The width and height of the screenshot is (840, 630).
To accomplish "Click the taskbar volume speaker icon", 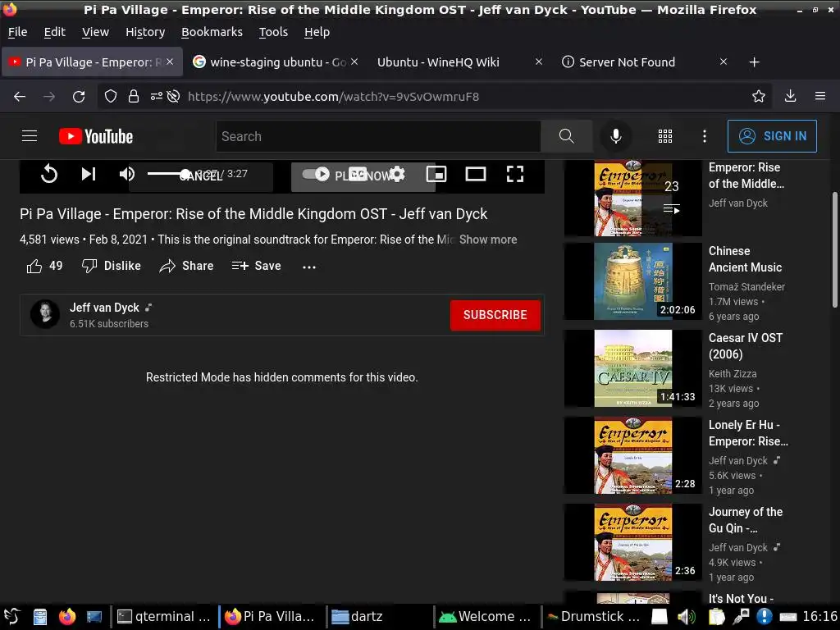I will pos(686,617).
